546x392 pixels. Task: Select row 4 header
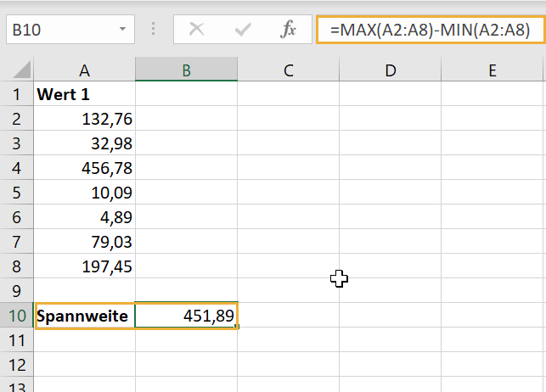(x=17, y=168)
